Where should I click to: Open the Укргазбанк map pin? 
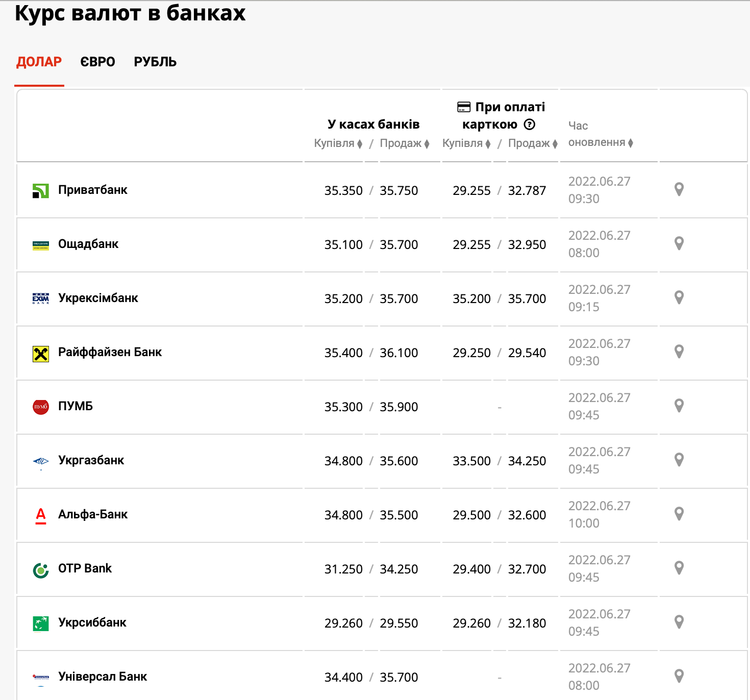679,460
